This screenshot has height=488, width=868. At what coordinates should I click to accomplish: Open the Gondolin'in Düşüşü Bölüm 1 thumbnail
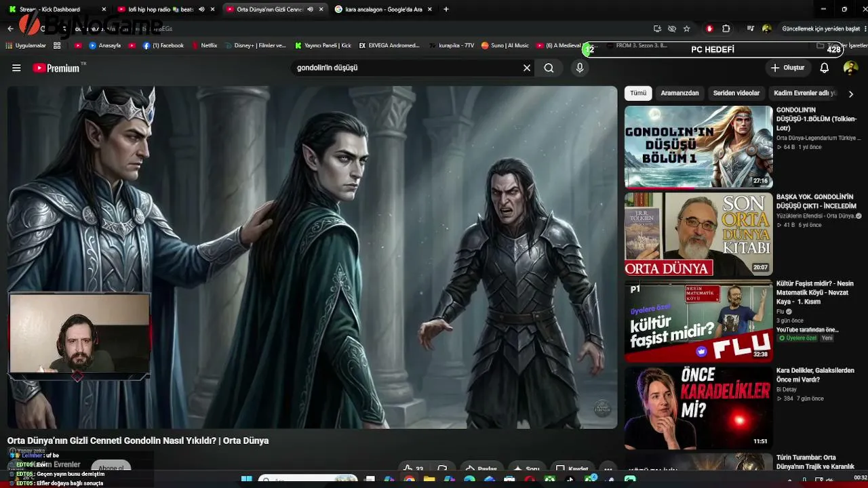(698, 146)
